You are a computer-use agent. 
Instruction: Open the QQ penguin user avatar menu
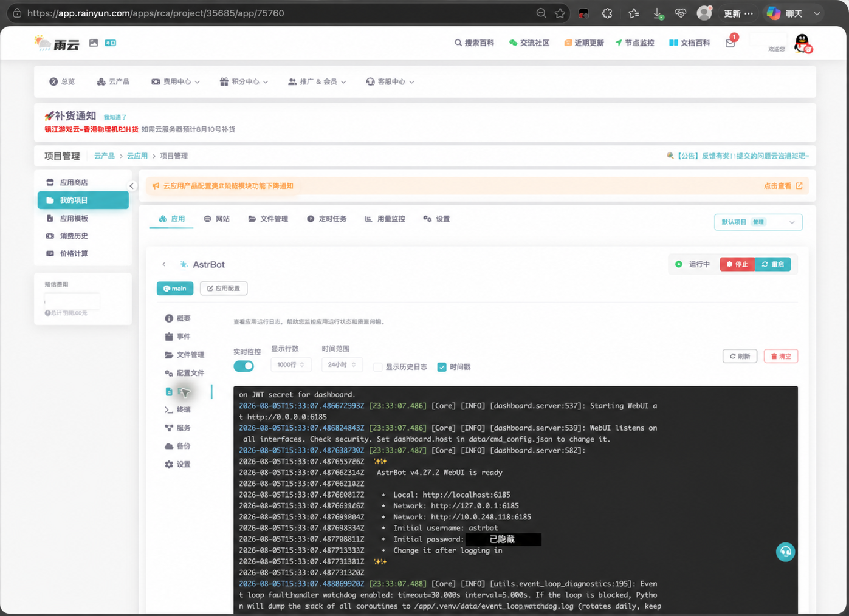803,43
